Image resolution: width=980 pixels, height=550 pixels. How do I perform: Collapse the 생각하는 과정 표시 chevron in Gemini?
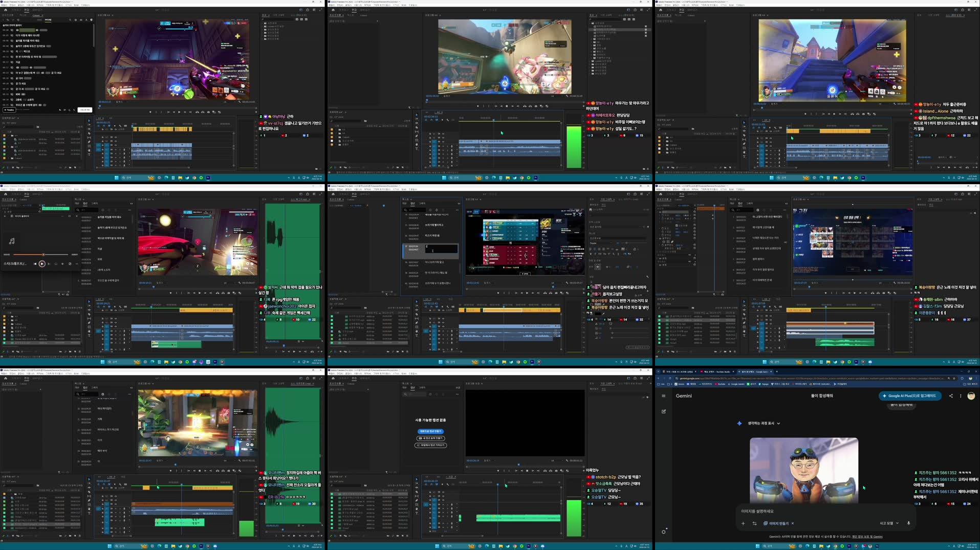click(778, 424)
